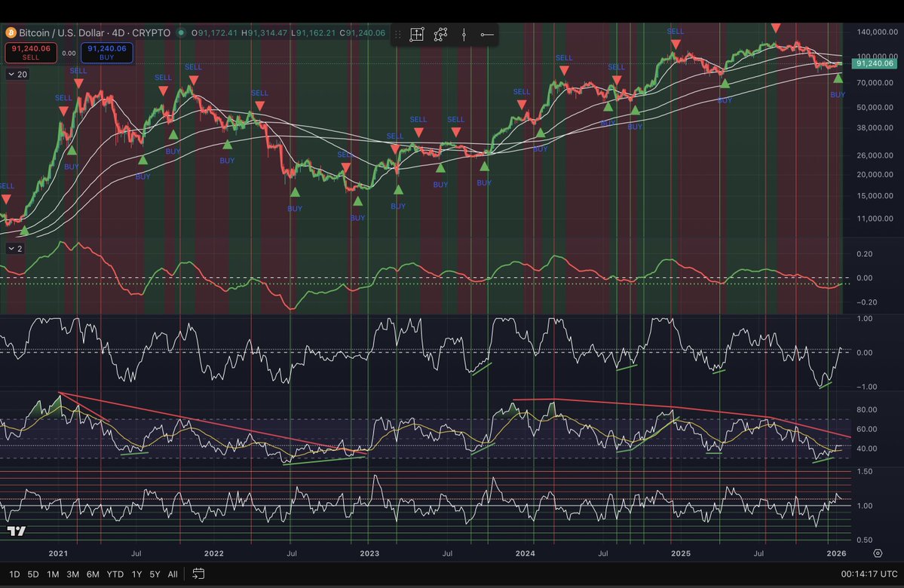This screenshot has height=588, width=904.
Task: Click the 2024 label on time axis
Action: (x=526, y=553)
